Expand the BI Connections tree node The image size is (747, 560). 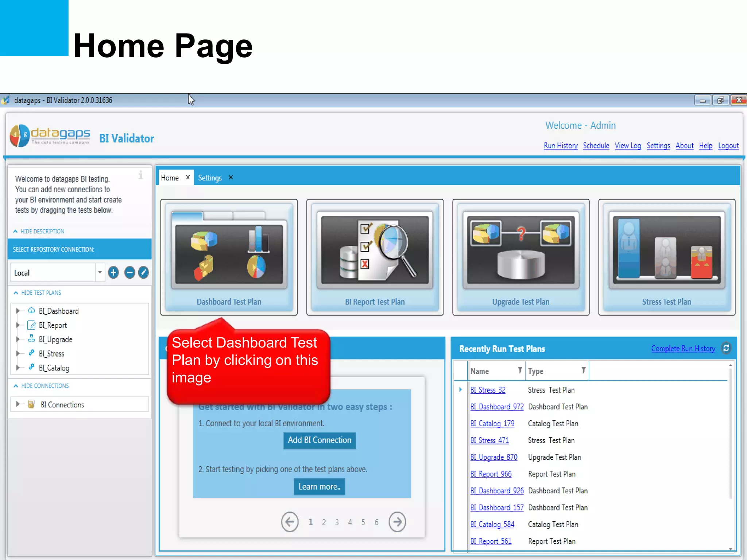tap(18, 404)
